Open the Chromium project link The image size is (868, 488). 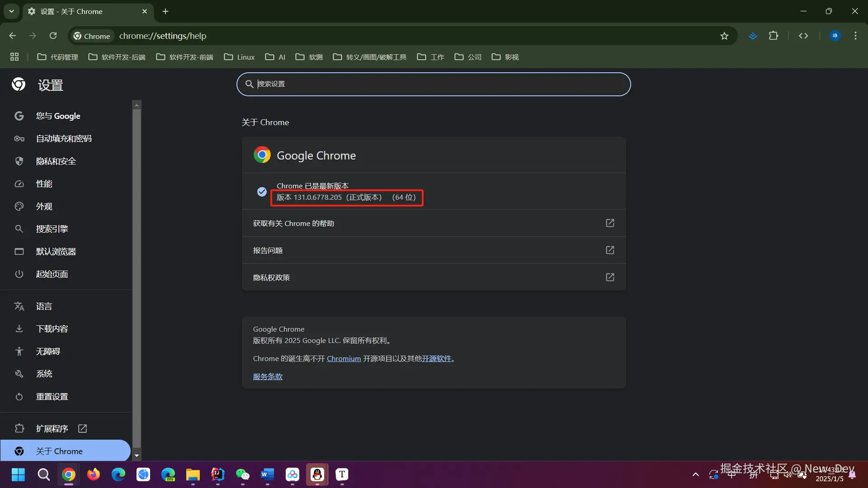(x=344, y=359)
